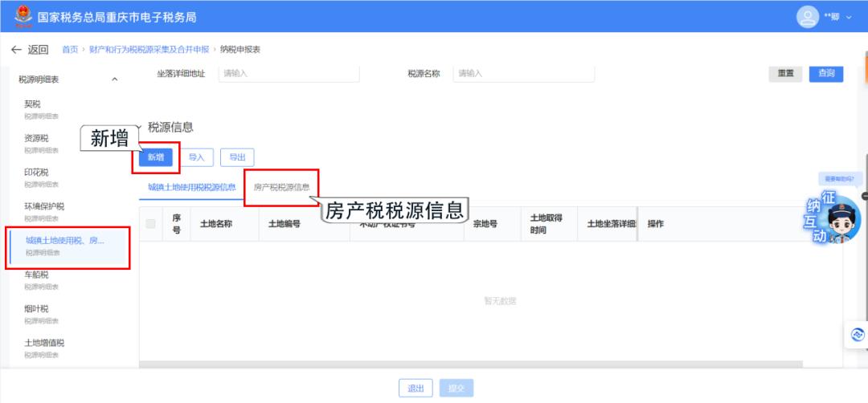Click the 查询 search button

coord(825,73)
